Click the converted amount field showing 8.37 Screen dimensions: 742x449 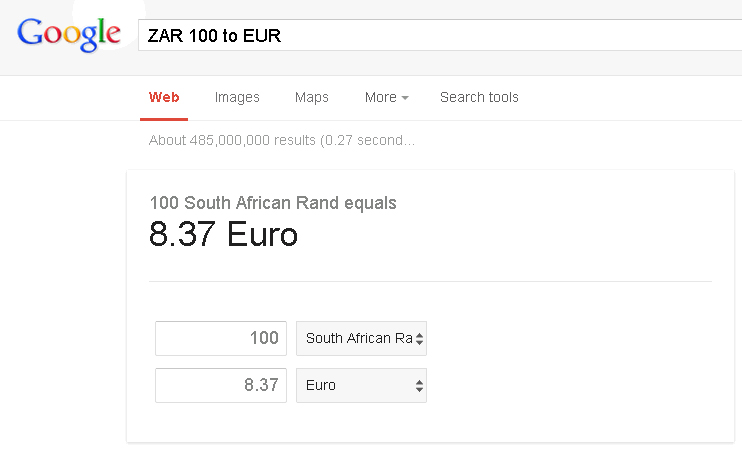(x=221, y=385)
